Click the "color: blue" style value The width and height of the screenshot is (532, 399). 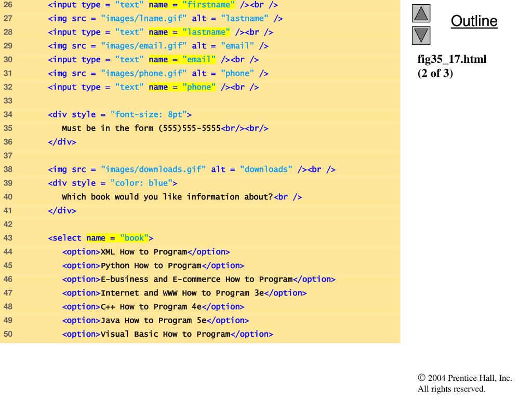click(x=141, y=183)
